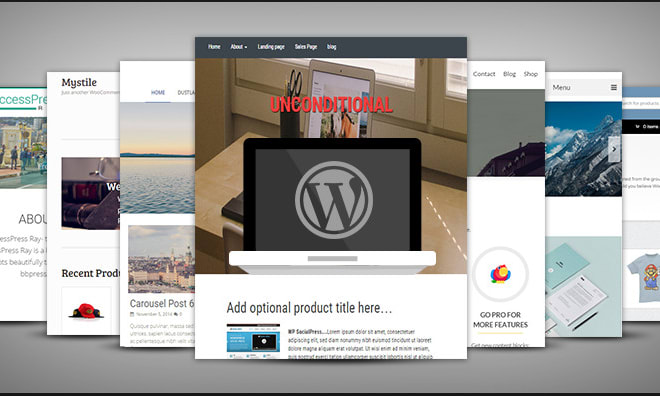The image size is (660, 396).
Task: Click the WordPress logo on the laptop
Action: pos(333,200)
